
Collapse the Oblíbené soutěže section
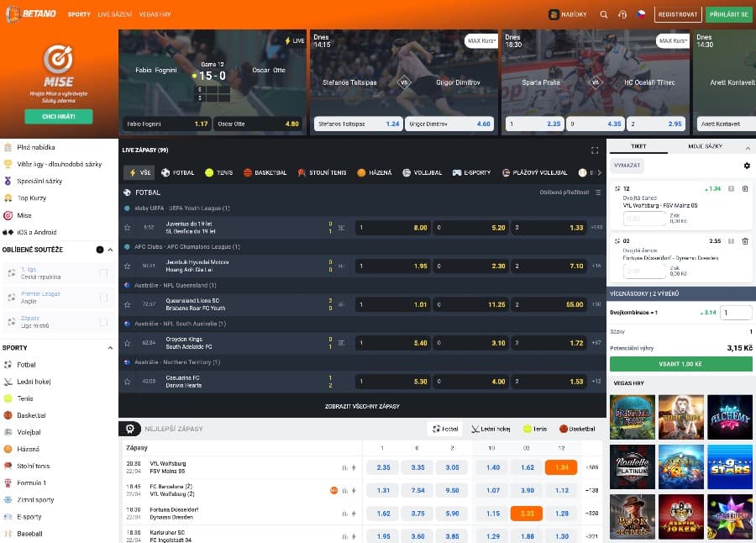[x=110, y=250]
